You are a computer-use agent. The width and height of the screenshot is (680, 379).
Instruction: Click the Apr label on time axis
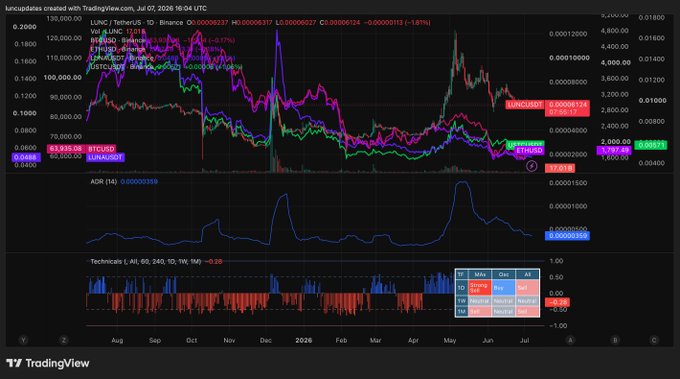pyautogui.click(x=413, y=340)
